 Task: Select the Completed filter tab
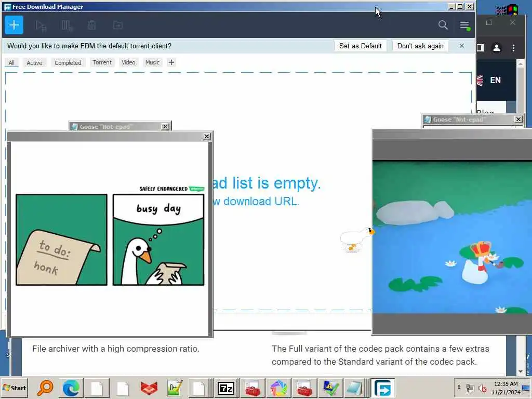[x=68, y=63]
